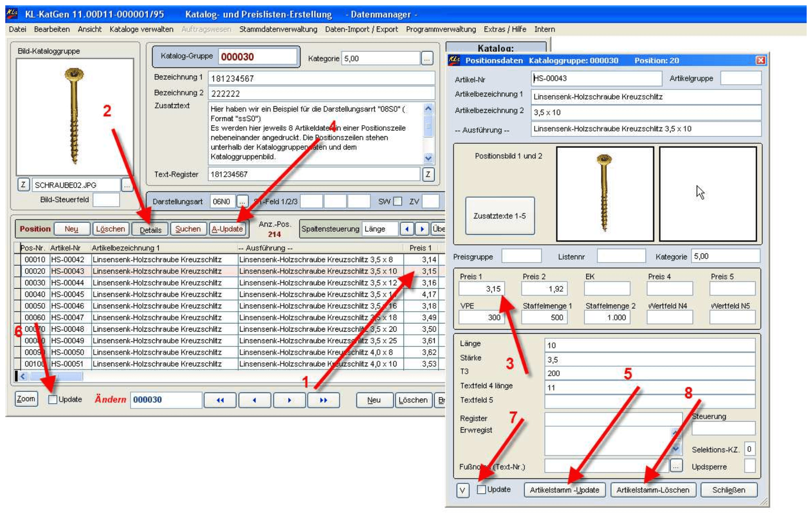Click Positionsbild 1 screw thumbnail

pos(605,194)
